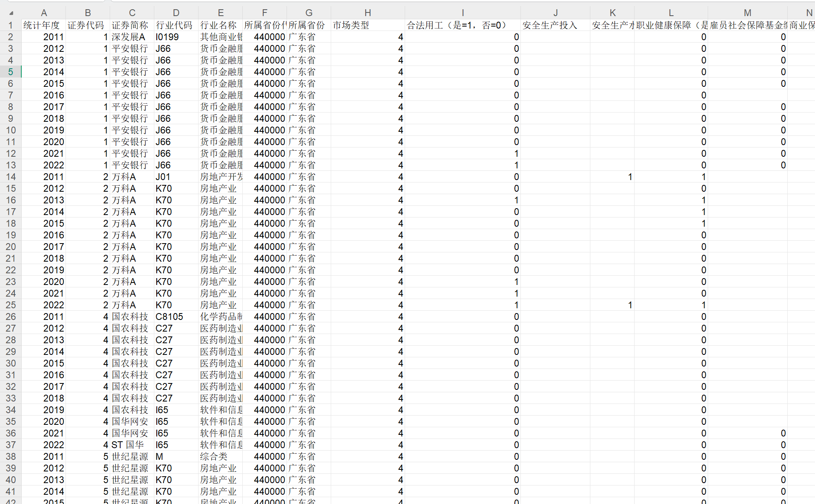Select column H header
The width and height of the screenshot is (815, 504).
tap(367, 13)
